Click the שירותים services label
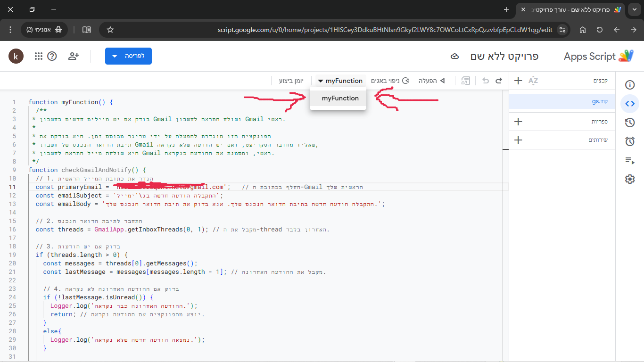 [598, 140]
